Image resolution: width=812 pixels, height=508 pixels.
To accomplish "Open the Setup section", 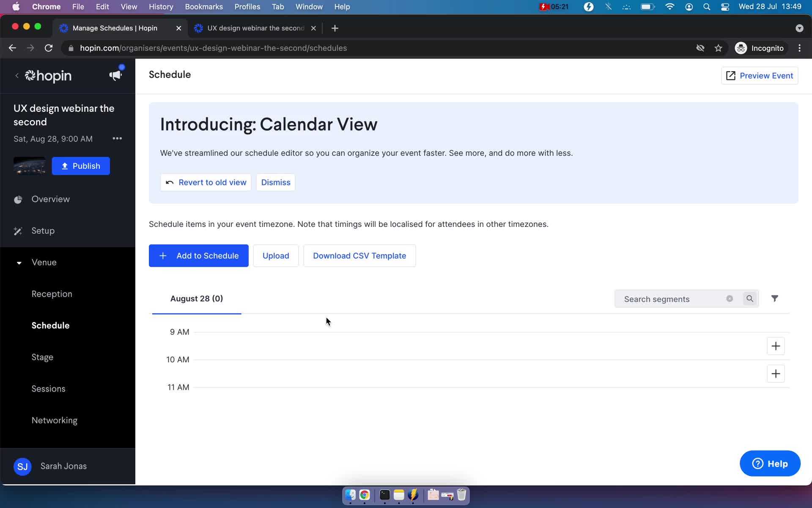I will [x=43, y=231].
